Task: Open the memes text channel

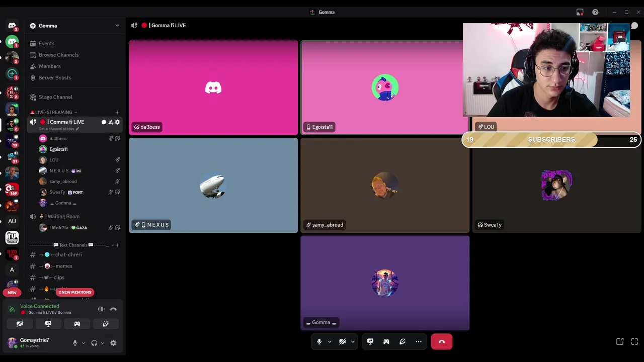Action: click(75, 266)
